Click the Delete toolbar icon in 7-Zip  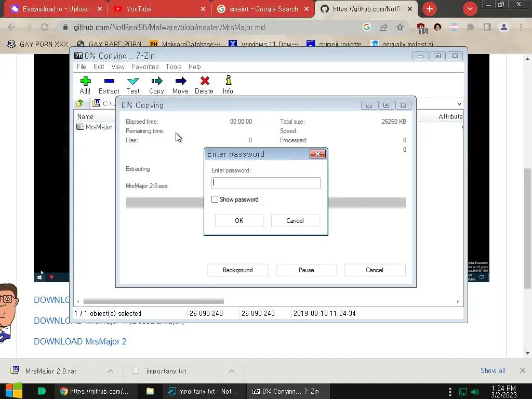pos(204,85)
